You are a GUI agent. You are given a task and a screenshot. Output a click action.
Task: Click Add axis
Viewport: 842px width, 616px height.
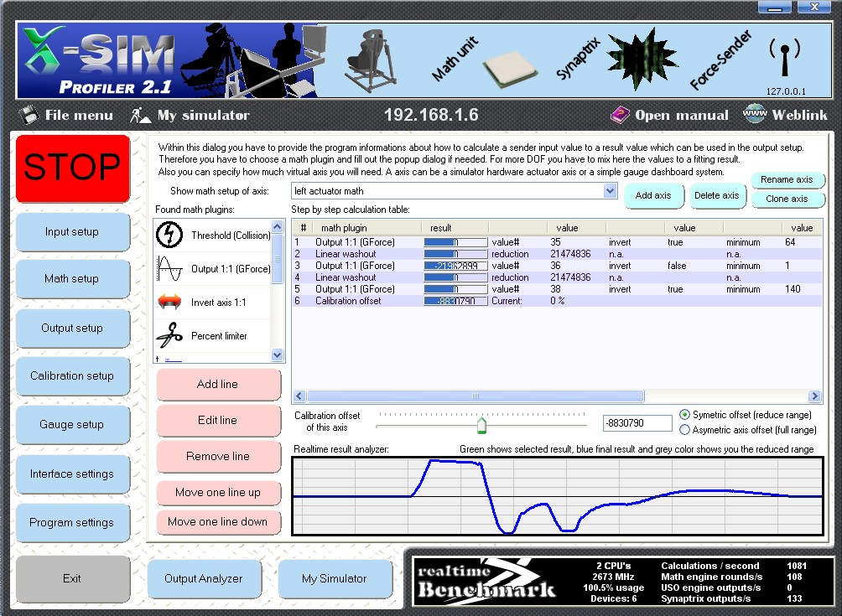tap(653, 195)
